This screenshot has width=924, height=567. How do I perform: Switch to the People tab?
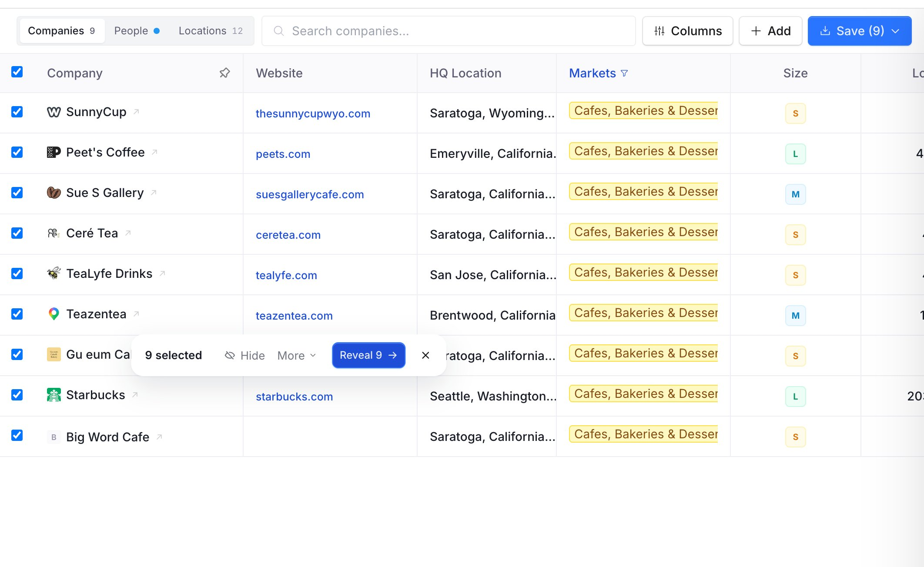point(137,31)
